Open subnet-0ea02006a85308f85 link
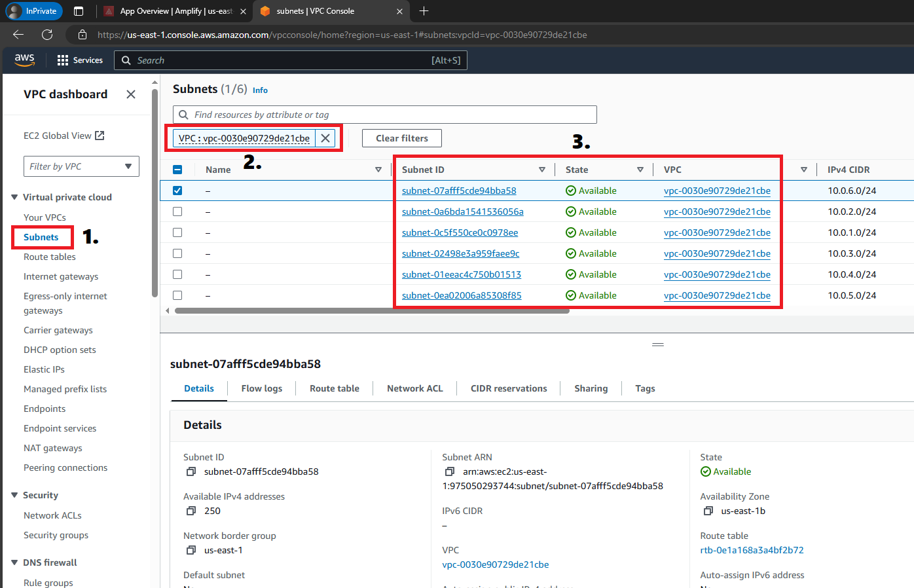 pos(462,295)
